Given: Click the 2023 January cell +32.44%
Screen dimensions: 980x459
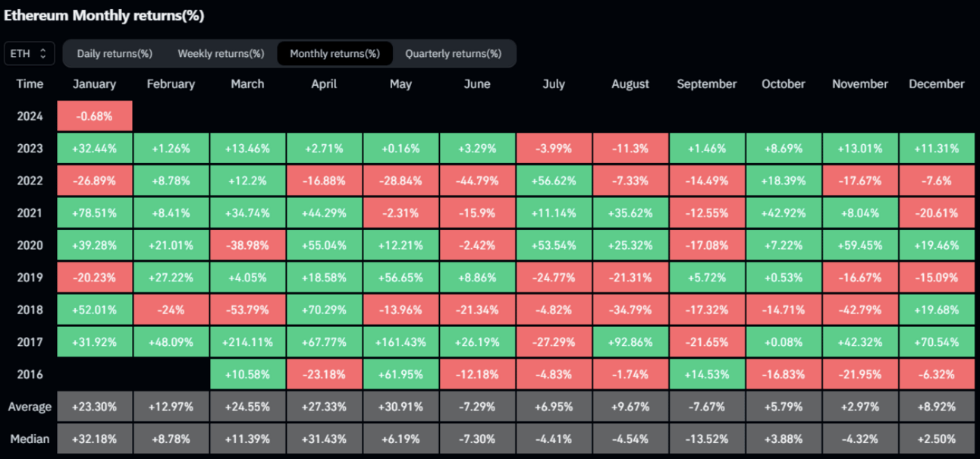Looking at the screenshot, I should (x=94, y=149).
